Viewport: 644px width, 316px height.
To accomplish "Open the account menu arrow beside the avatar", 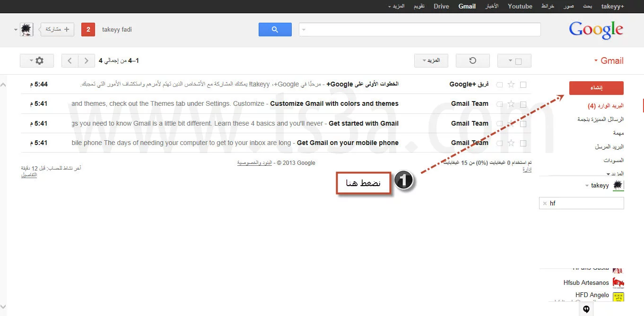I will point(16,30).
